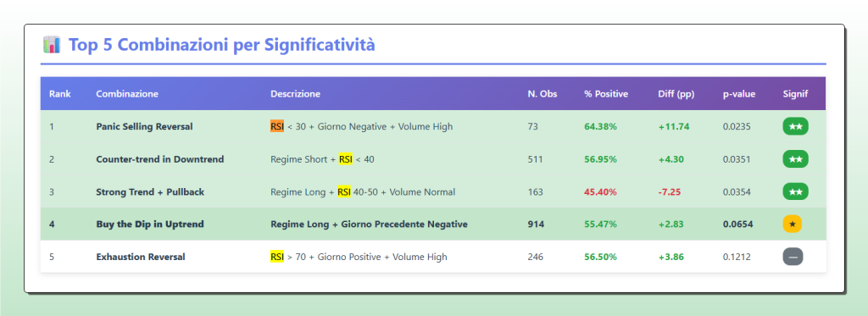Select the Counter-trend in Downtrend name

coord(160,159)
